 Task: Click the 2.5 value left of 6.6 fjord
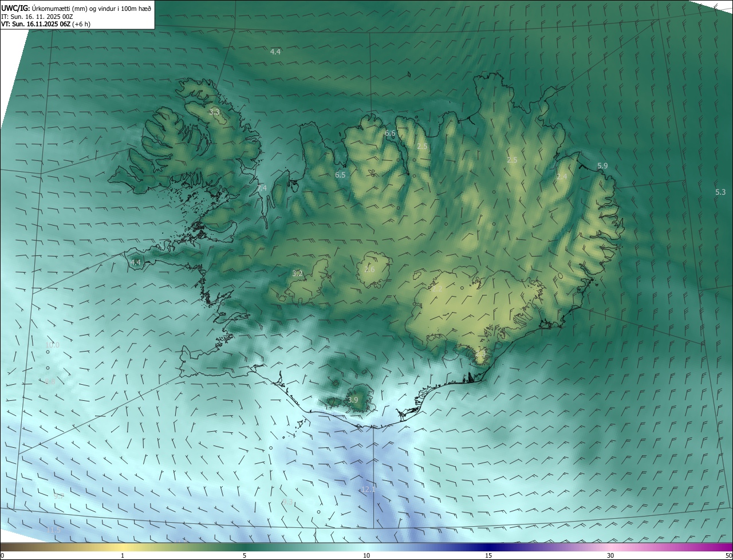422,147
